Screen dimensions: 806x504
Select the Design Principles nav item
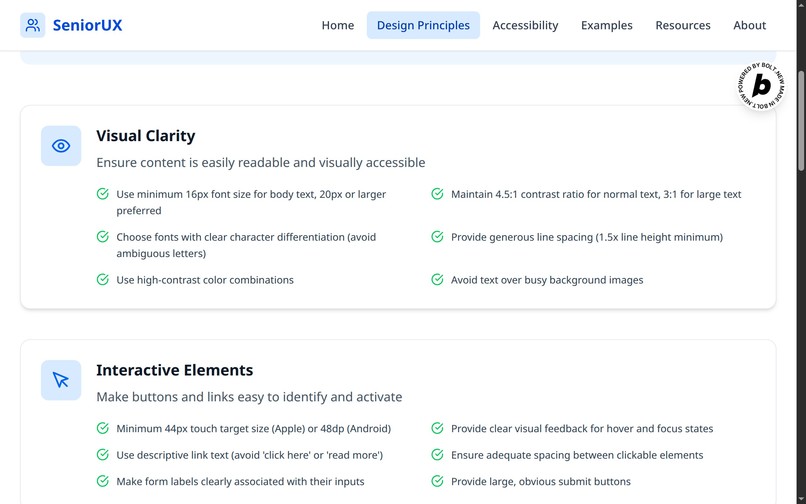(x=423, y=25)
